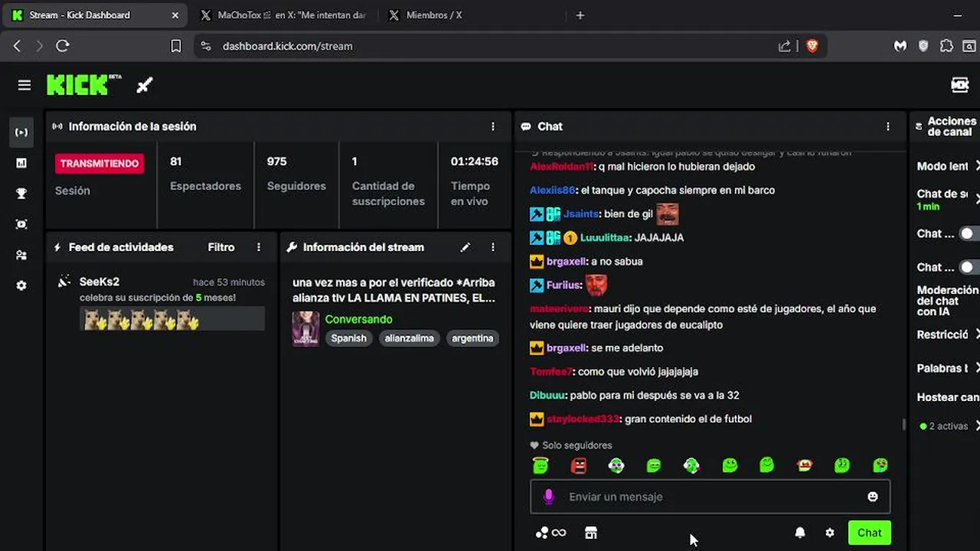Click the Spanish tag
This screenshot has width=980, height=551.
click(x=348, y=338)
